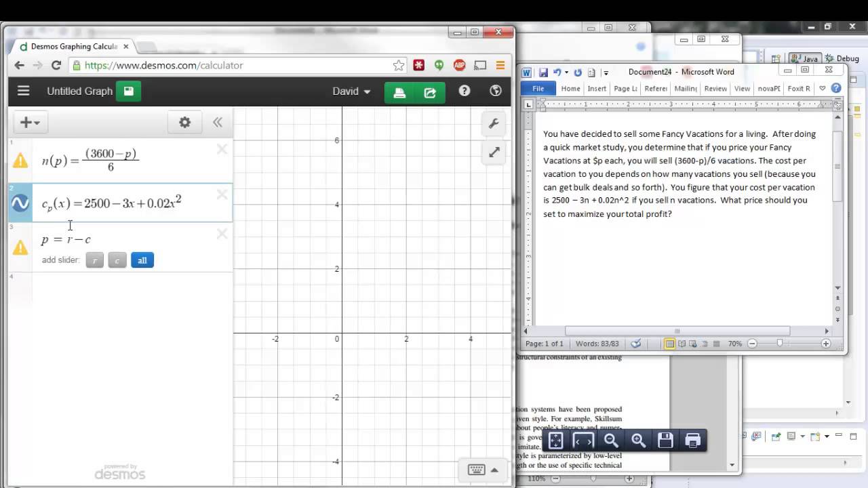Open the References tab in Word
The image size is (868, 488).
point(656,88)
